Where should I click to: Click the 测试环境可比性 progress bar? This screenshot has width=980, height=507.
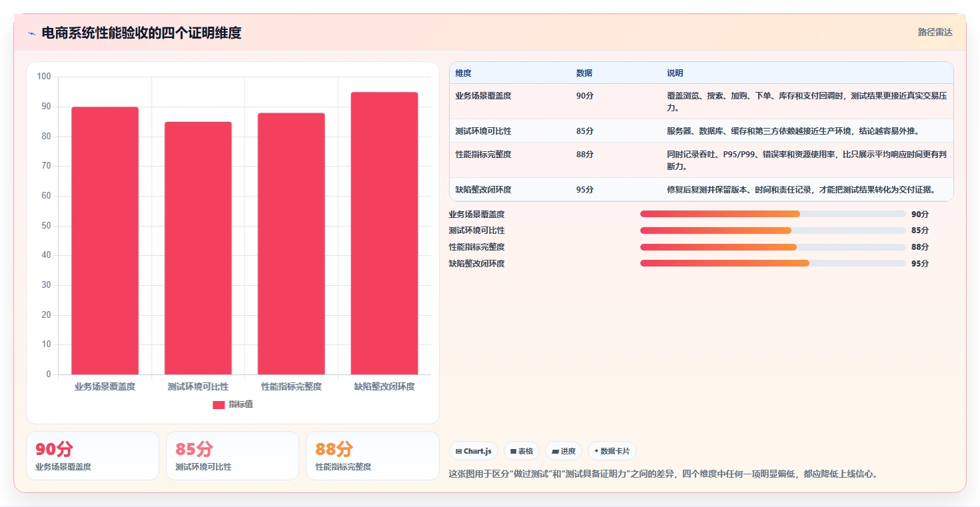(x=773, y=231)
